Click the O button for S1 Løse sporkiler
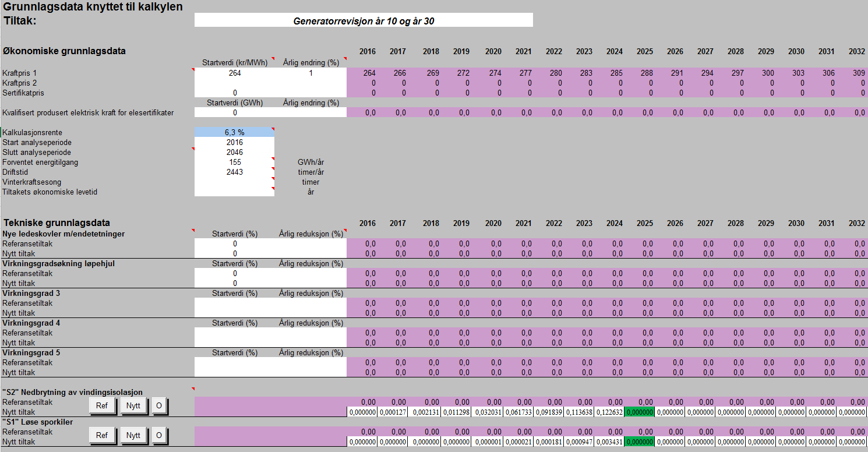 coord(159,435)
